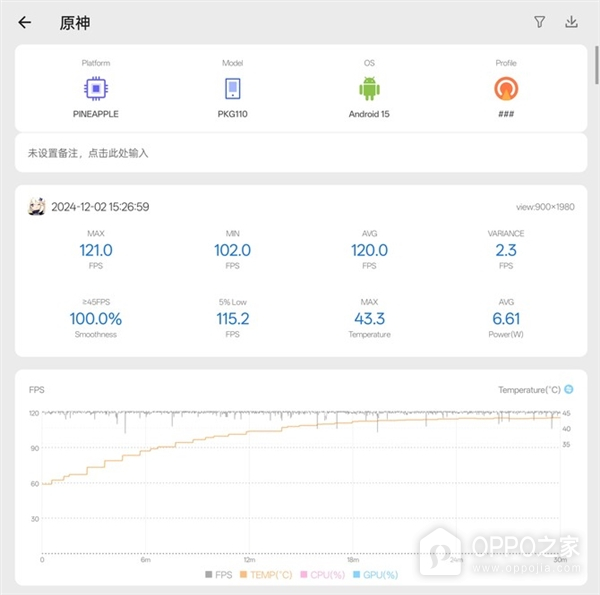Click the gray FPS legend swatch
The image size is (600, 595).
[209, 574]
